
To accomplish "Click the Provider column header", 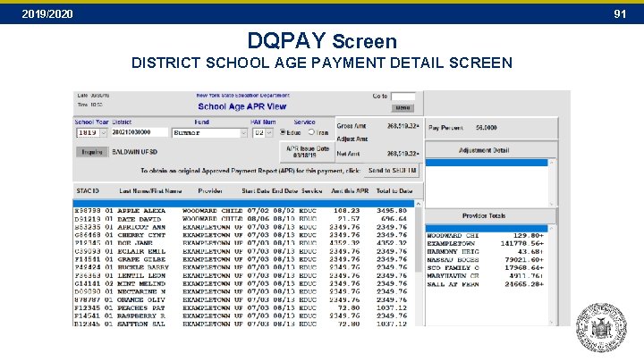I will click(210, 191).
